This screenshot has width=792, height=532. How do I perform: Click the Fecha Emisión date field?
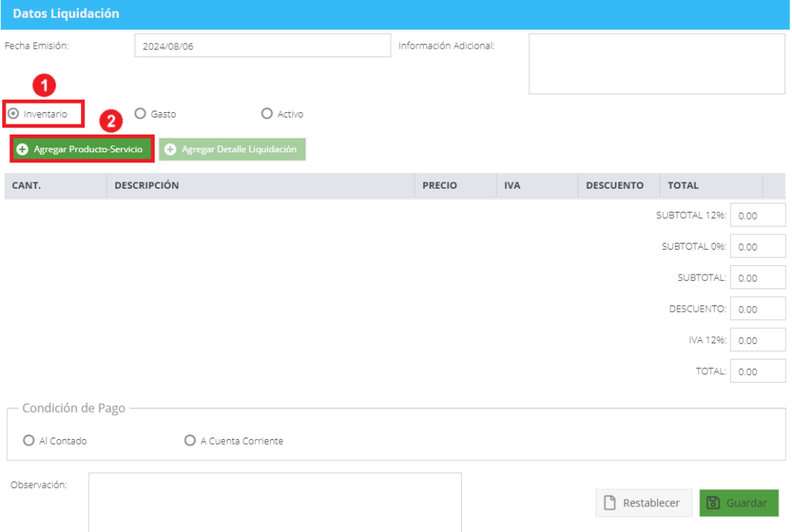(263, 46)
